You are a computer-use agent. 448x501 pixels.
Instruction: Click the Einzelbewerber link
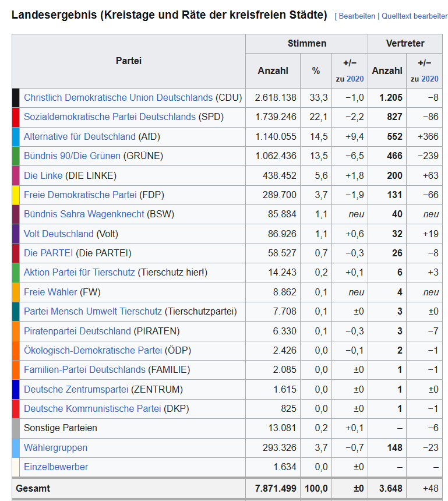[56, 467]
